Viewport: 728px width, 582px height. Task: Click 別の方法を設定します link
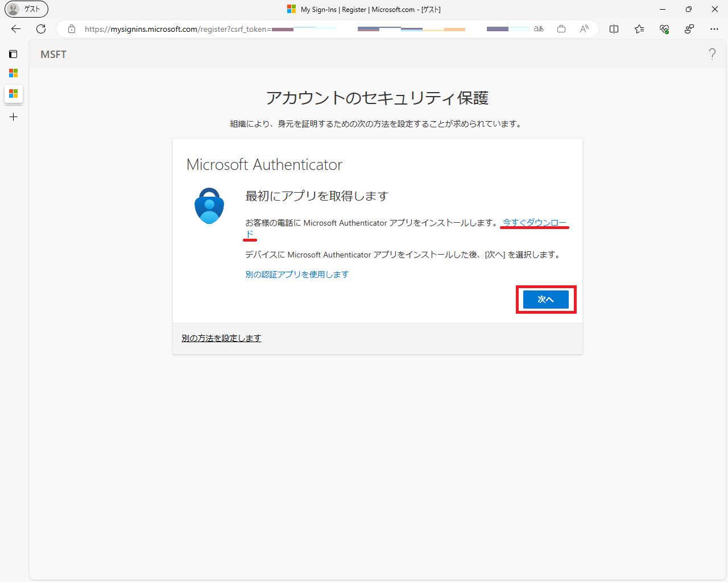(221, 338)
